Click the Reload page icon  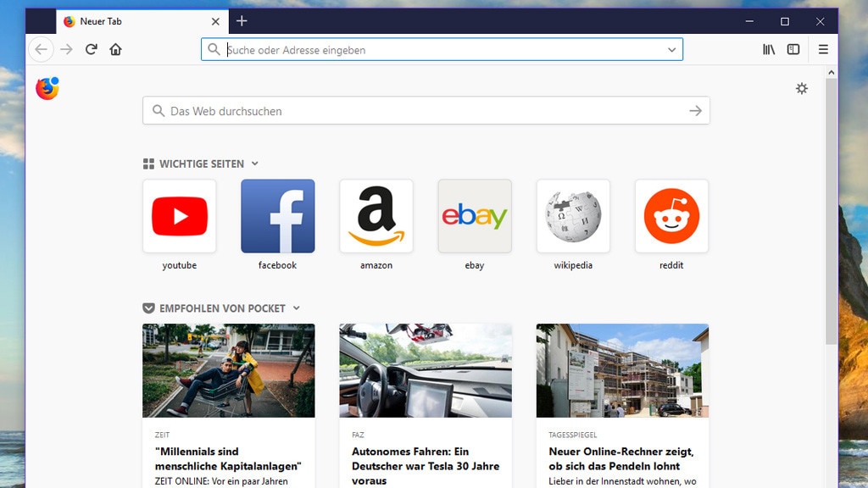pyautogui.click(x=91, y=50)
